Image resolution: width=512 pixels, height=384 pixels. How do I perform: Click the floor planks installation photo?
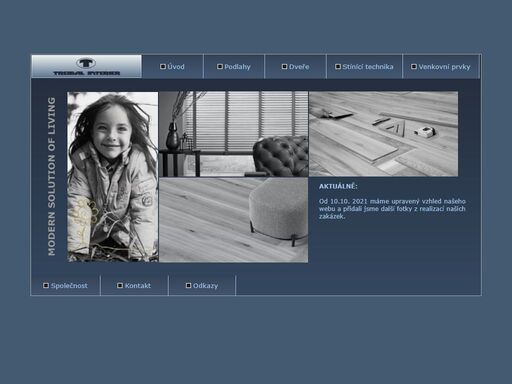384,134
